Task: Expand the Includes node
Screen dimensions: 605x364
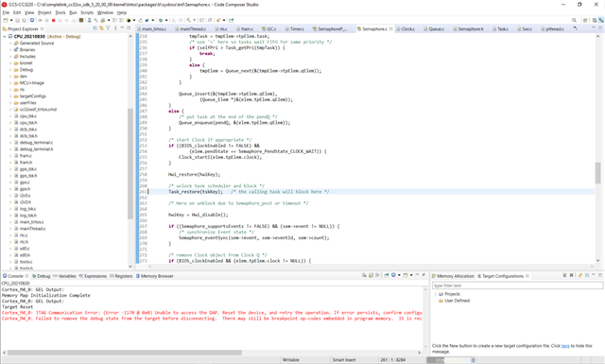Action: click(10, 57)
